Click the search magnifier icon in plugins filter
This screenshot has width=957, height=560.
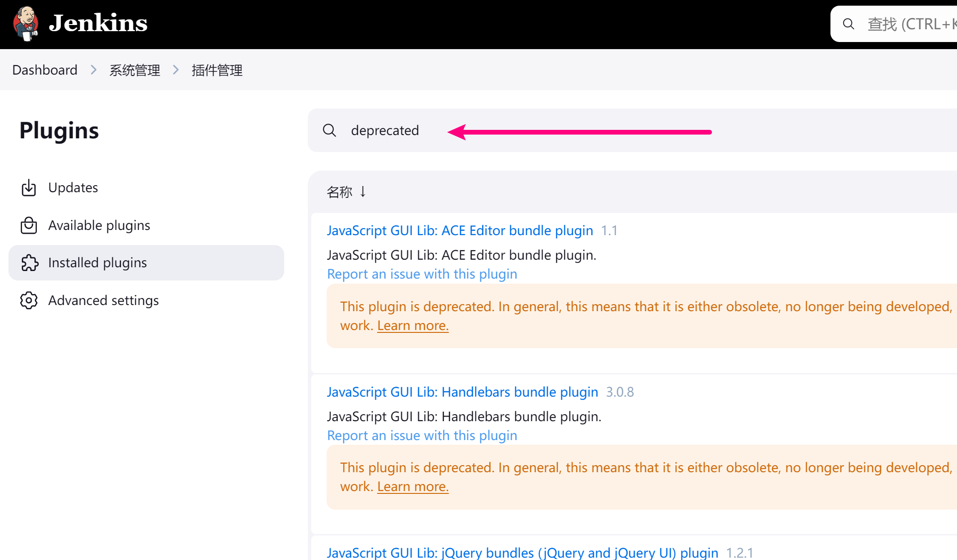(329, 130)
